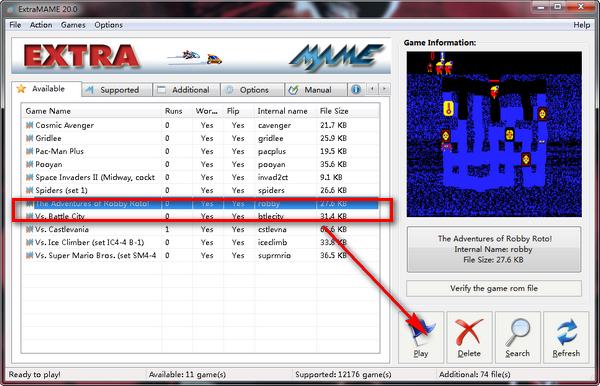Click the Manual tab's checkmark icon

(x=293, y=90)
